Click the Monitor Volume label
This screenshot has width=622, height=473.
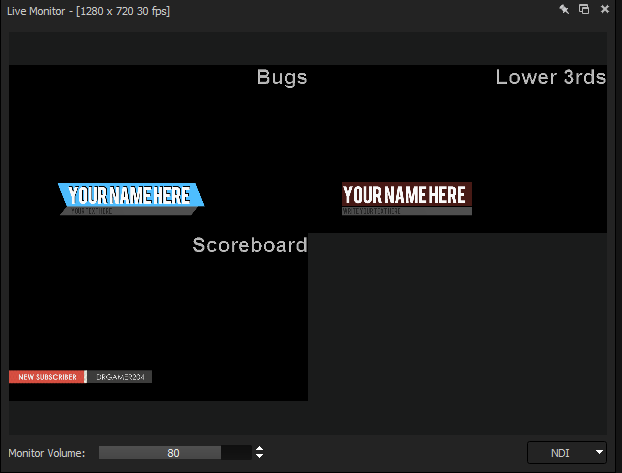(x=47, y=453)
